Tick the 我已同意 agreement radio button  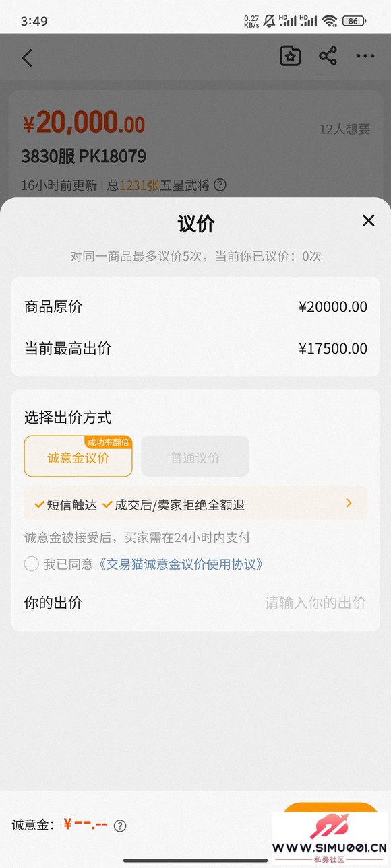(x=32, y=564)
